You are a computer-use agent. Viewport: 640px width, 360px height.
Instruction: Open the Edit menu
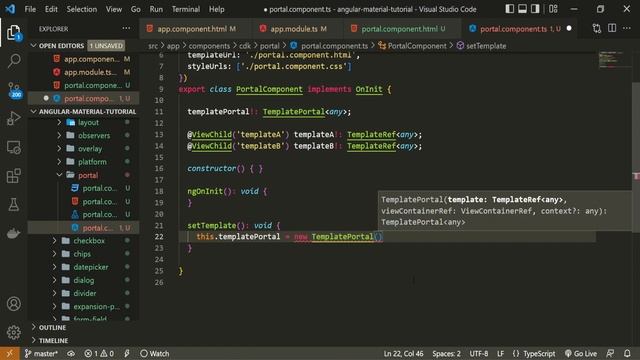click(x=51, y=9)
